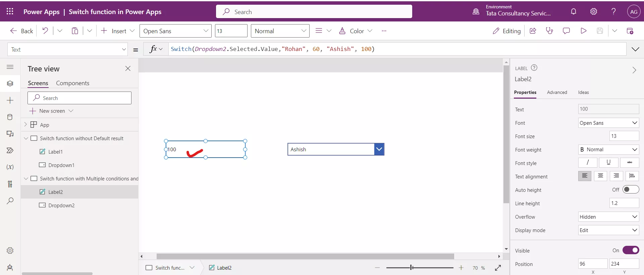Open the New screen dropdown chevron
Screen dimensions: 644x275
(x=71, y=111)
